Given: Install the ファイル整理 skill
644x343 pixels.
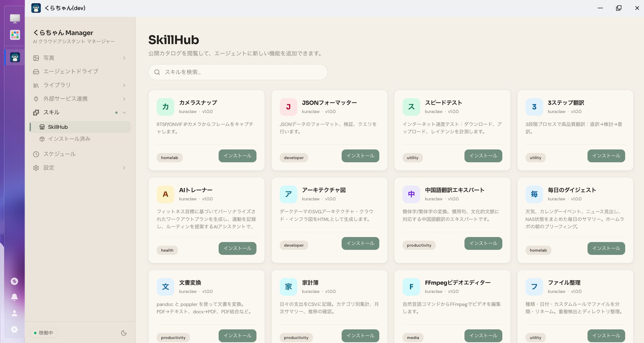Looking at the screenshot, I should click(x=606, y=336).
